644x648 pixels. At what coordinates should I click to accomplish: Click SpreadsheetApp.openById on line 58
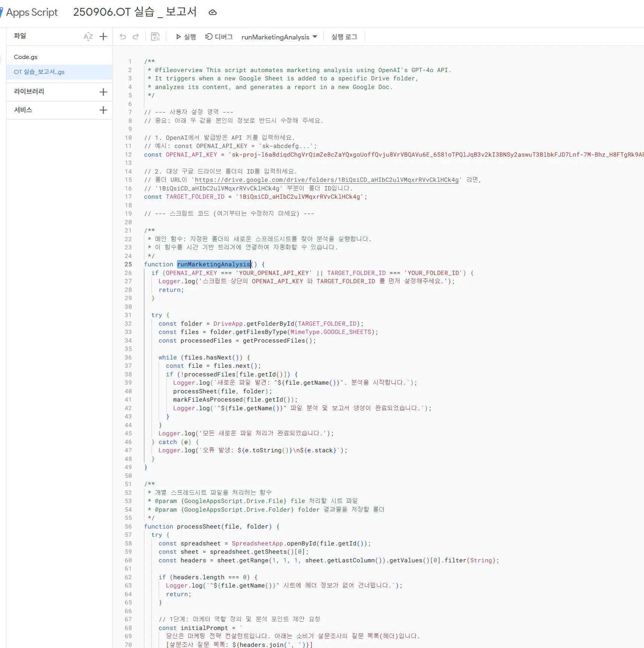(x=274, y=544)
